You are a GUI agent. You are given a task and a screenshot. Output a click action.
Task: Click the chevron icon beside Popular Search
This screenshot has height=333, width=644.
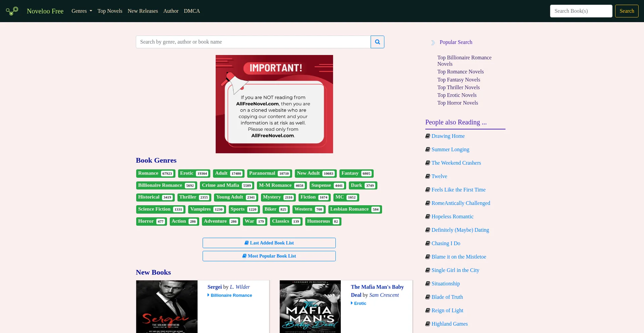coord(433,43)
